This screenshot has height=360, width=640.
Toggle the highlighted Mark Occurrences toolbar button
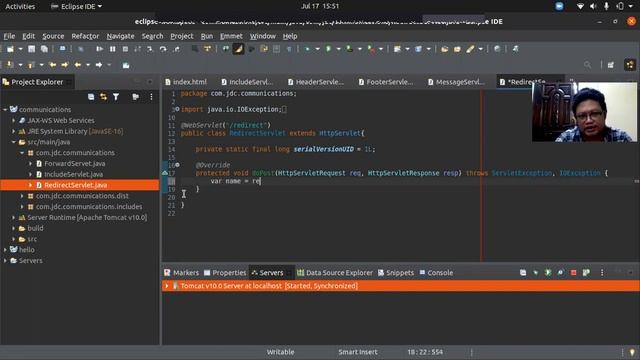[x=238, y=49]
